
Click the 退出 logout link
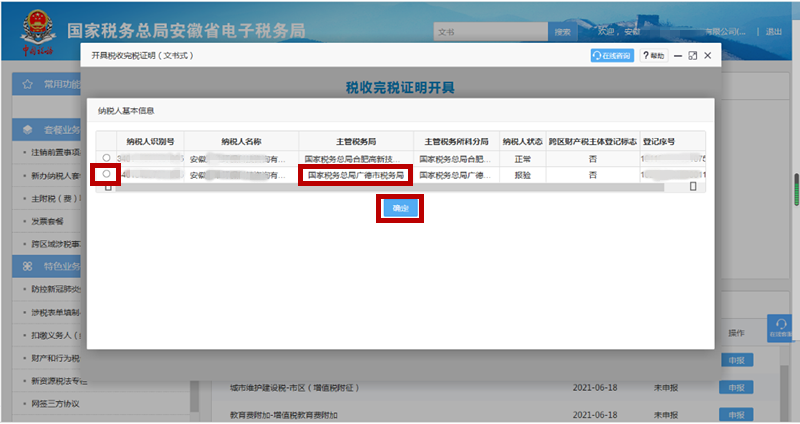click(x=773, y=32)
